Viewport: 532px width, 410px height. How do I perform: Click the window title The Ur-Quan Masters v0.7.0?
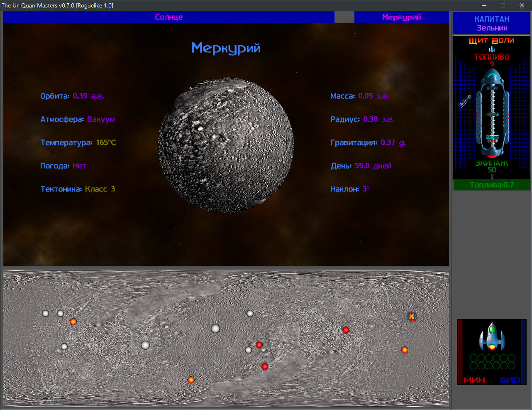(57, 5)
